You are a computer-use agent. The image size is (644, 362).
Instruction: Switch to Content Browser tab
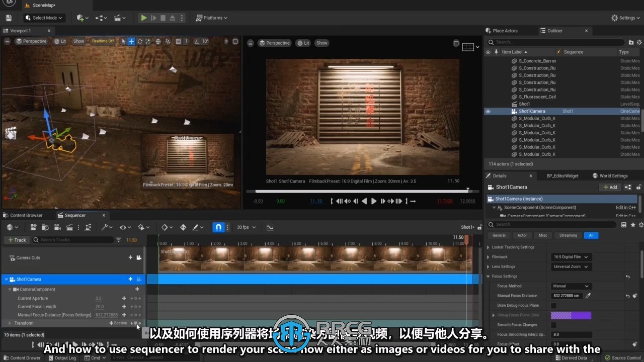click(23, 215)
